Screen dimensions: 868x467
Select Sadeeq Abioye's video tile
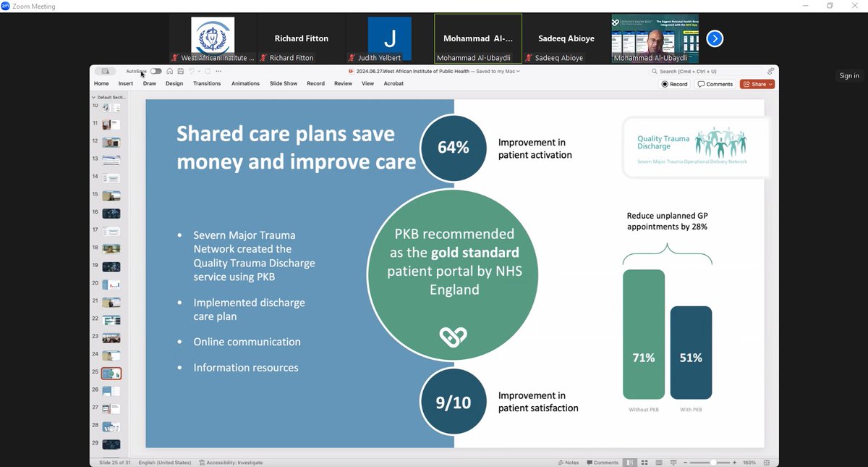[x=566, y=38]
